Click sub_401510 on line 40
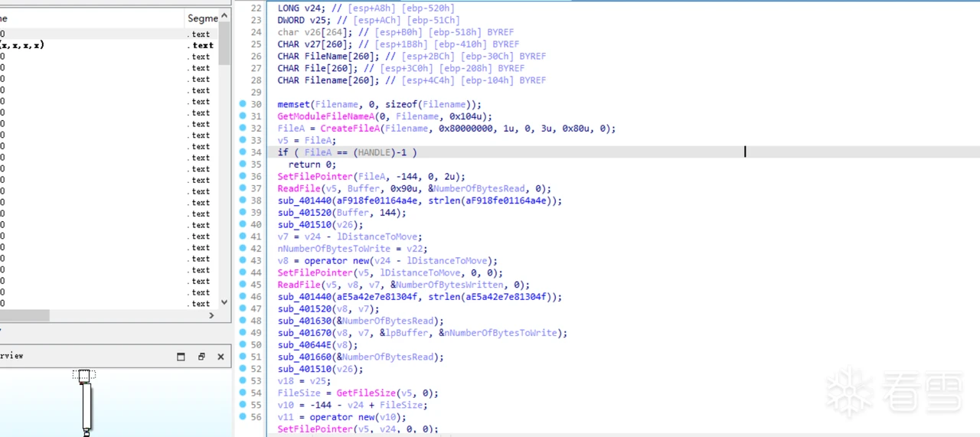This screenshot has height=437, width=980. [305, 225]
